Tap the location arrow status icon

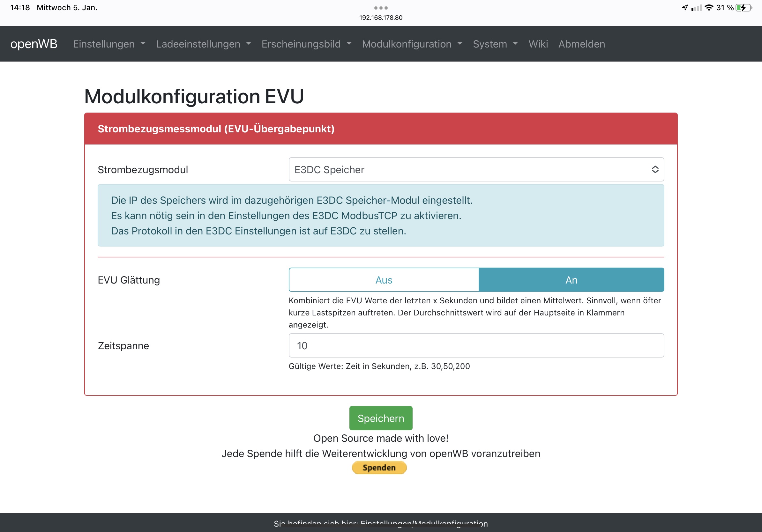tap(685, 8)
